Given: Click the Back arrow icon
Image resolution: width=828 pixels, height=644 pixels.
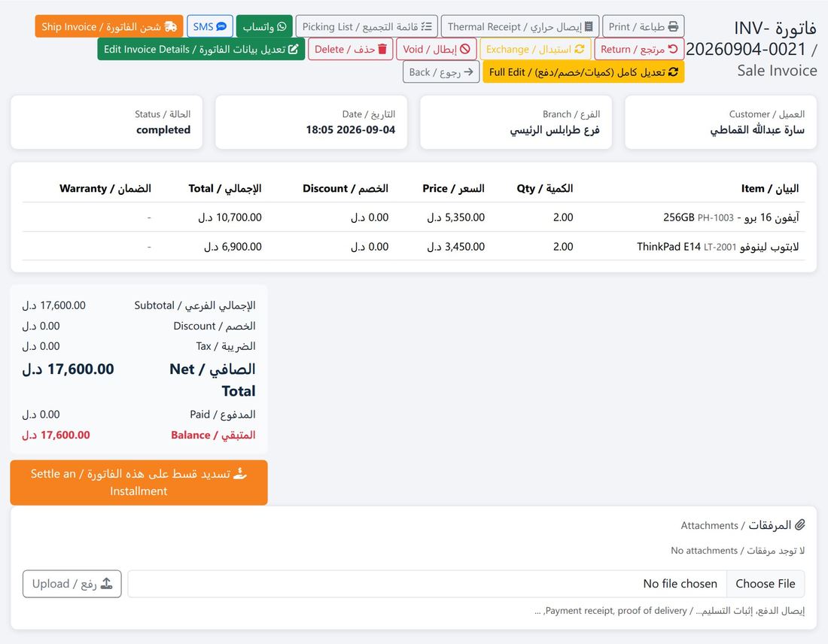Looking at the screenshot, I should [x=468, y=71].
